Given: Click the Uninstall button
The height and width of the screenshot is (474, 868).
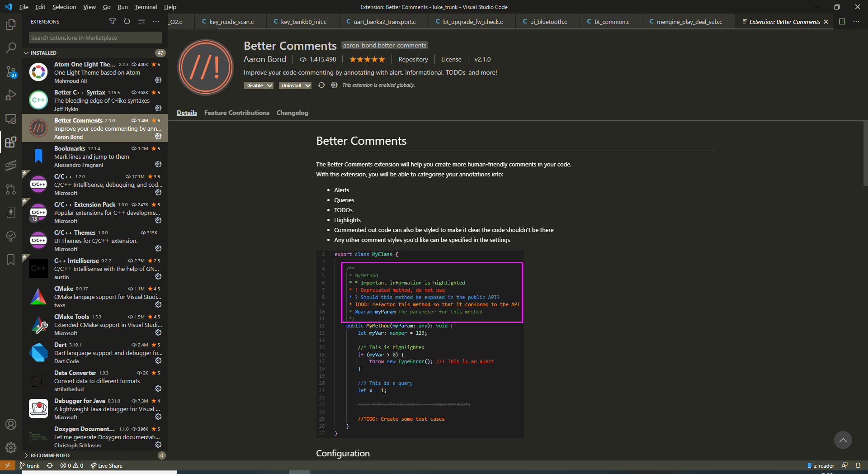Looking at the screenshot, I should pos(291,85).
